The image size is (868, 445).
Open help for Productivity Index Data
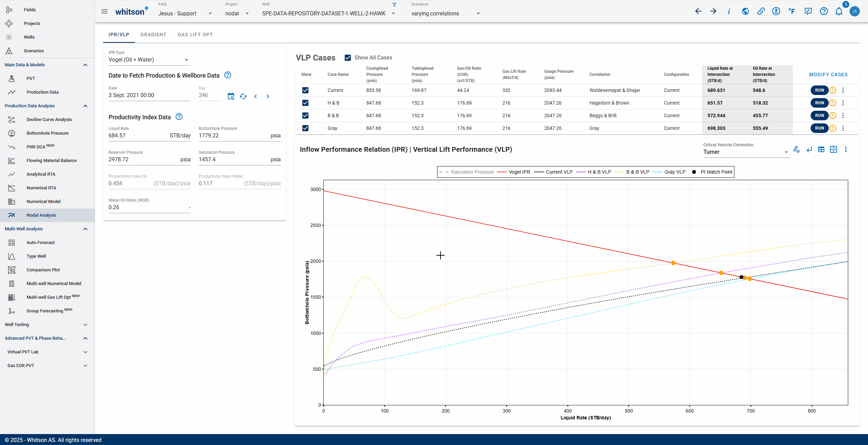(x=179, y=117)
